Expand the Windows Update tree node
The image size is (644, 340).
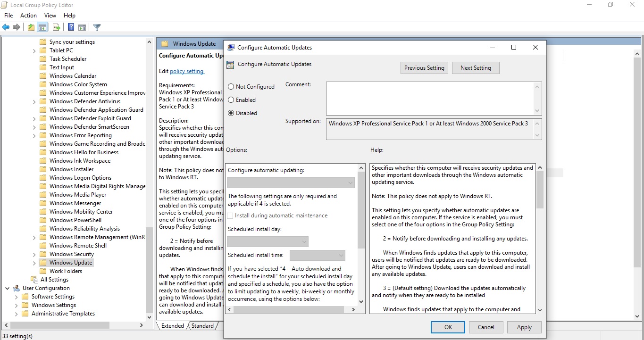(34, 263)
